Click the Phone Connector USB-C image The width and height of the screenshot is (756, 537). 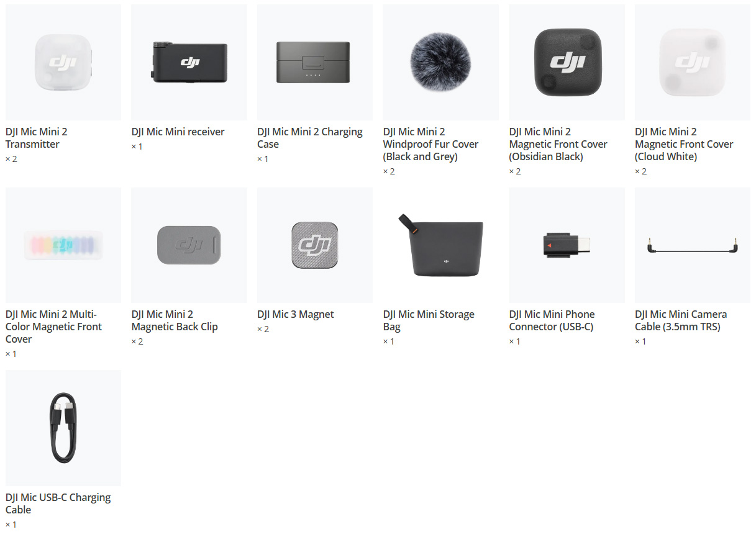(x=567, y=245)
